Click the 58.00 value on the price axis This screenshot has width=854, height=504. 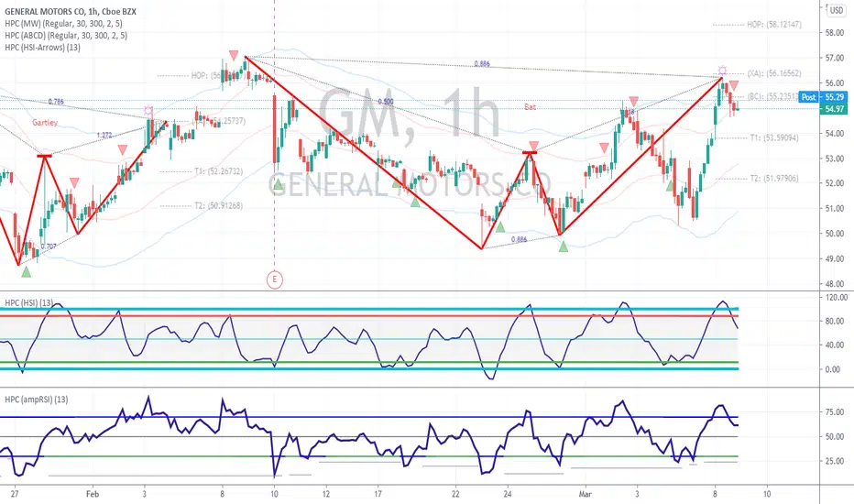click(x=835, y=33)
